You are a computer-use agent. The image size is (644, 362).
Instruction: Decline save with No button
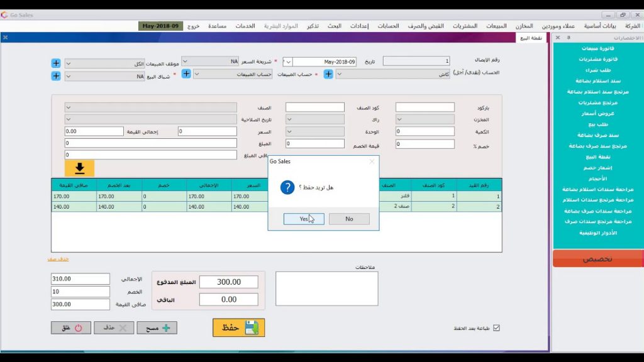pos(349,219)
